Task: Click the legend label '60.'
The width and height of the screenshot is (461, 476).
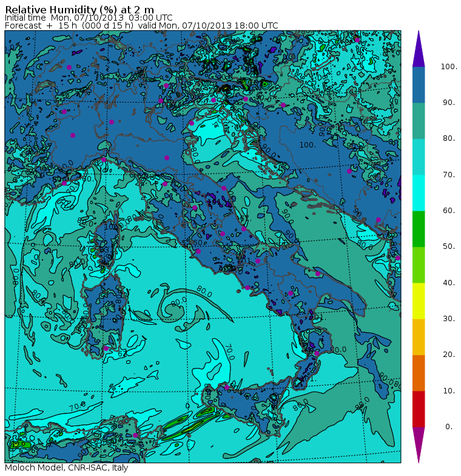Action: [449, 211]
